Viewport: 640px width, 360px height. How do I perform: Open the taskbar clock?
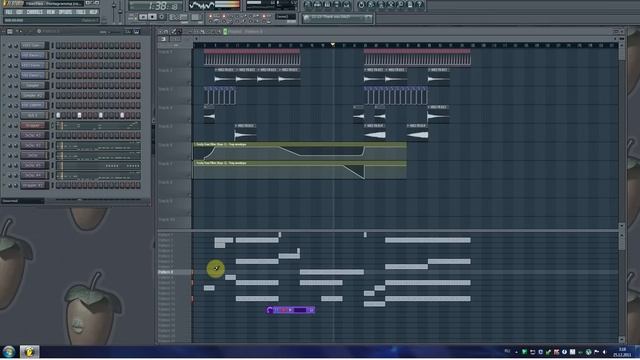622,352
